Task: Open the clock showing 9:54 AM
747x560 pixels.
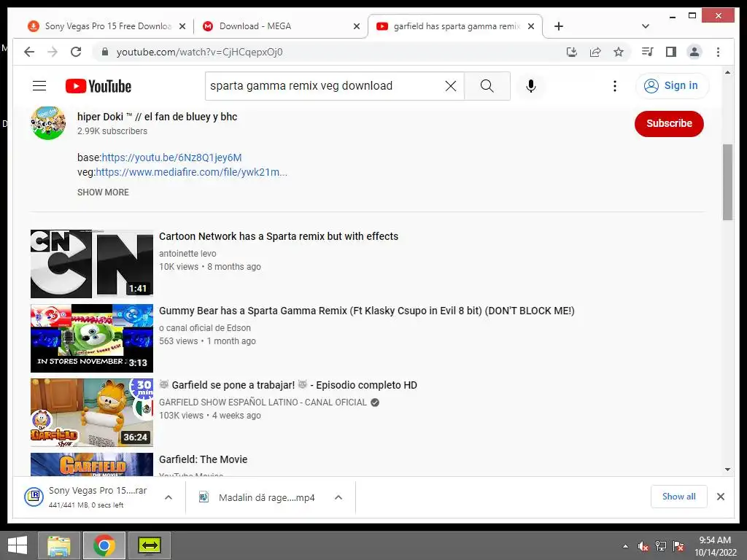Action: tap(715, 546)
